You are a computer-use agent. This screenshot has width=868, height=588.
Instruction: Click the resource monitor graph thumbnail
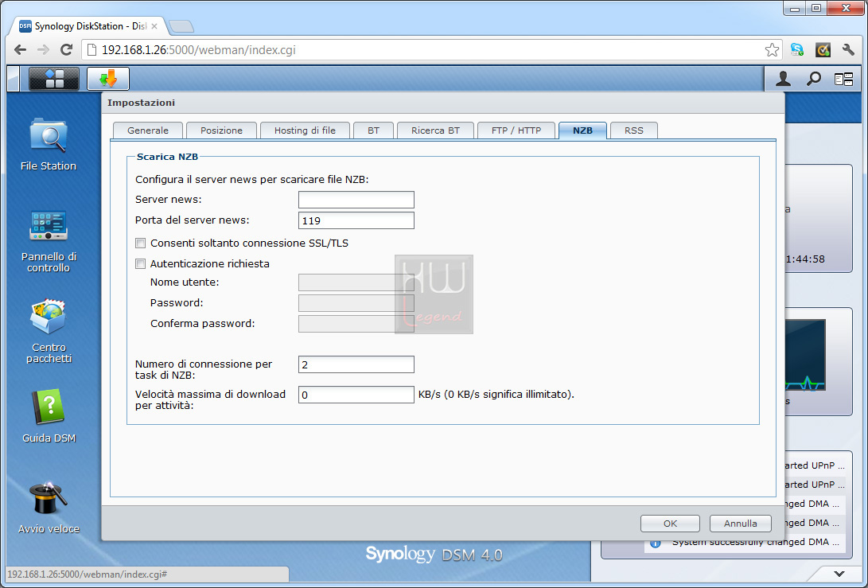tap(805, 355)
